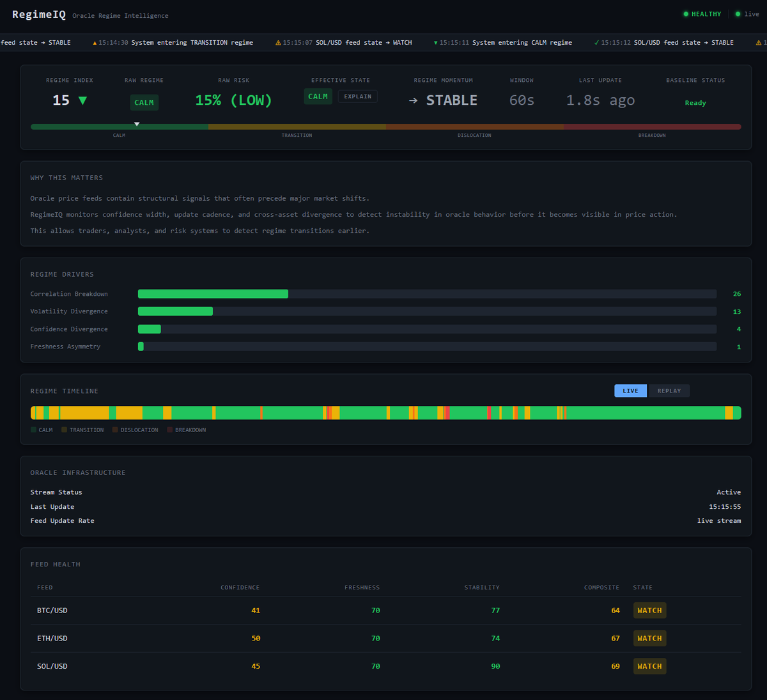This screenshot has width=767, height=700.
Task: Switch to the LIVE timeline mode
Action: coord(630,391)
